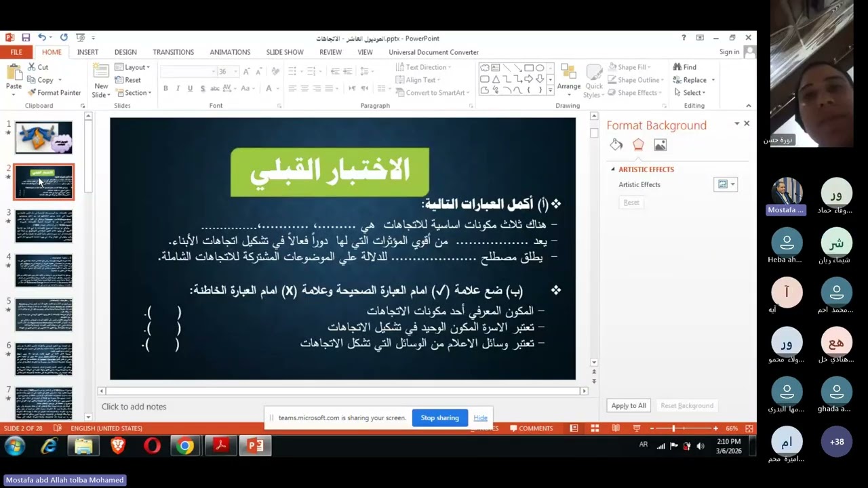Image resolution: width=868 pixels, height=488 pixels.
Task: Open the Fill tab paint bucket in Format Background
Action: 616,144
